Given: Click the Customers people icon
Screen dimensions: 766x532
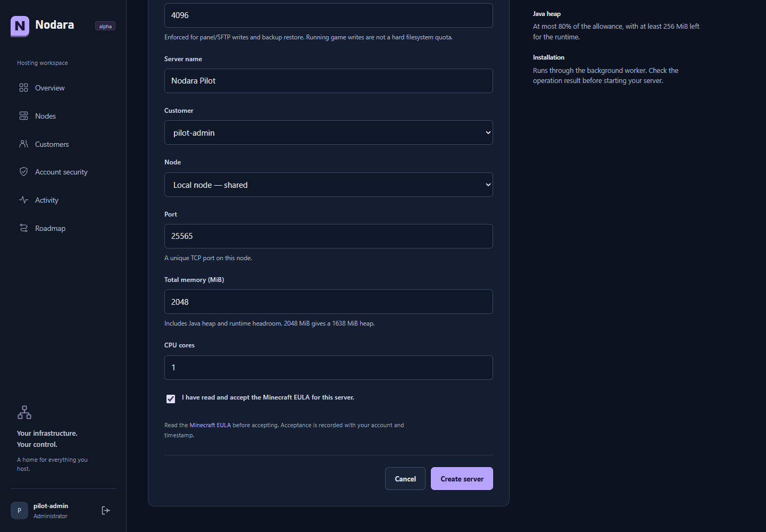Looking at the screenshot, I should pos(23,144).
